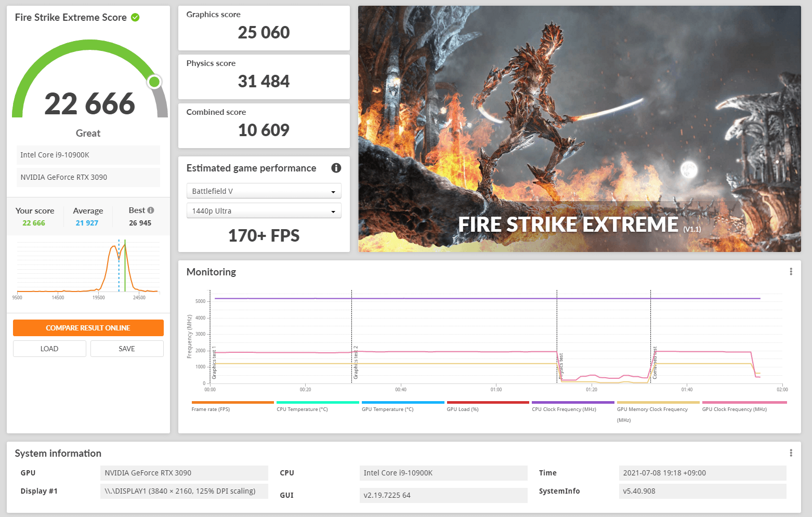This screenshot has height=517, width=812.
Task: Click the System information heading
Action: [58, 453]
